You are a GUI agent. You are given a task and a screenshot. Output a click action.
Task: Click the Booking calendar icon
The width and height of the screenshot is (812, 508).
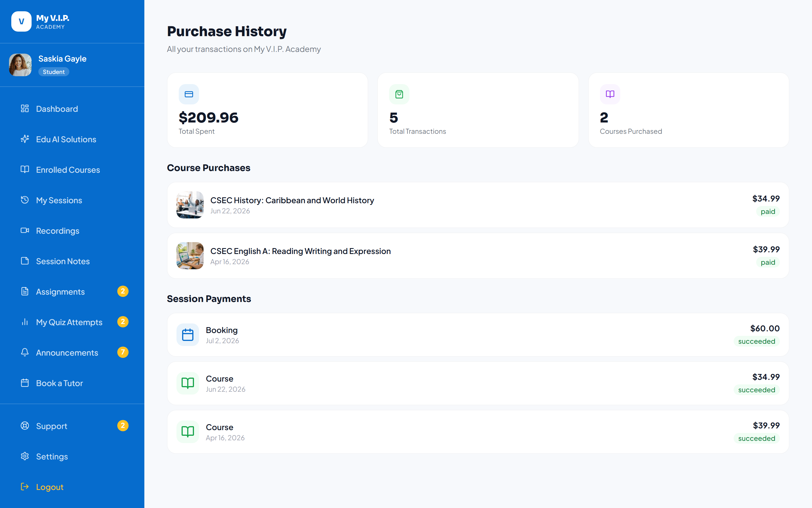click(188, 335)
